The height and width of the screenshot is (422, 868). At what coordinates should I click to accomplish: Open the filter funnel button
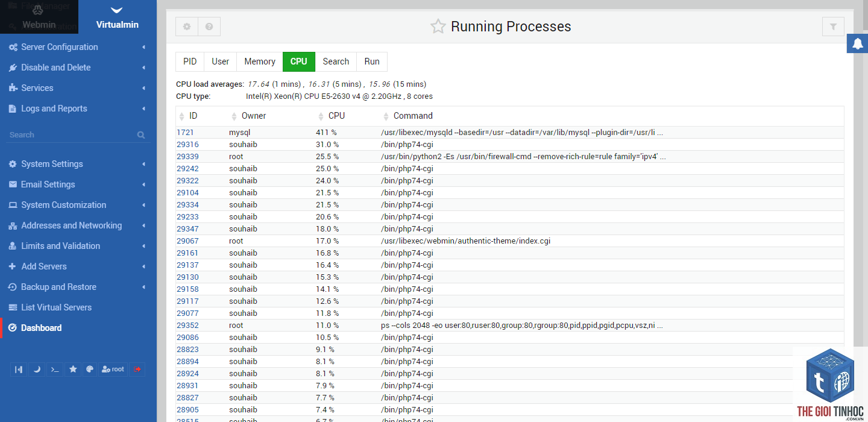pos(833,27)
